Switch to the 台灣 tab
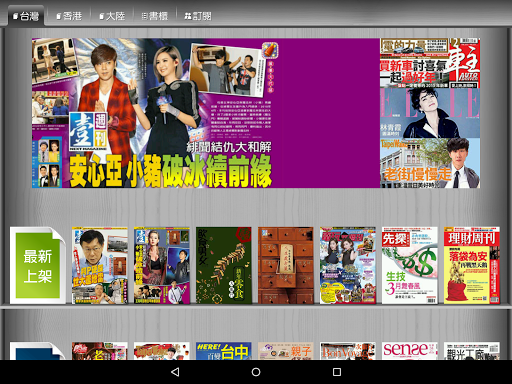 coord(26,16)
